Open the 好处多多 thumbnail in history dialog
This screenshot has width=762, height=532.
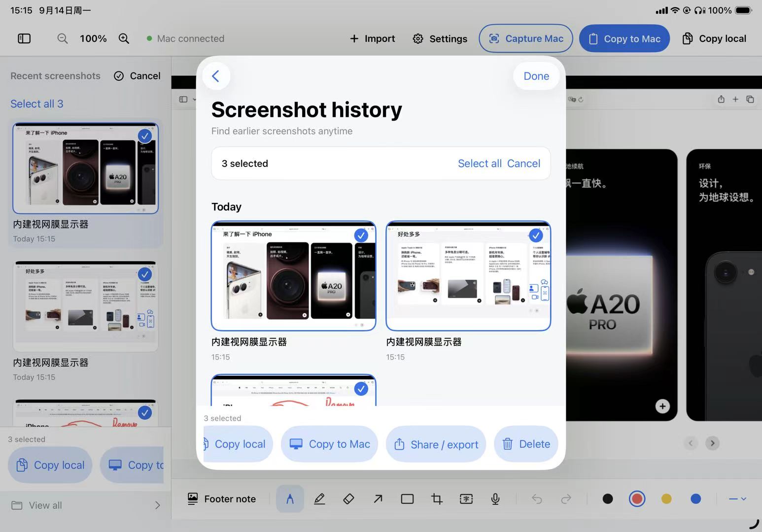point(468,276)
